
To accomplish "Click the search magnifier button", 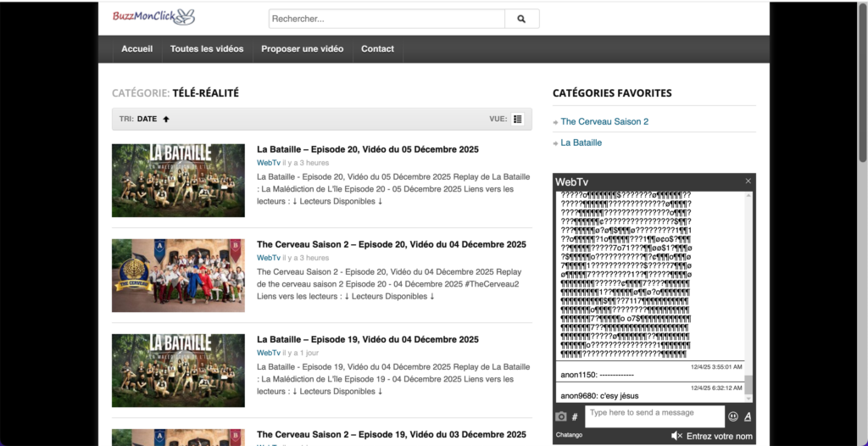I will 521,19.
